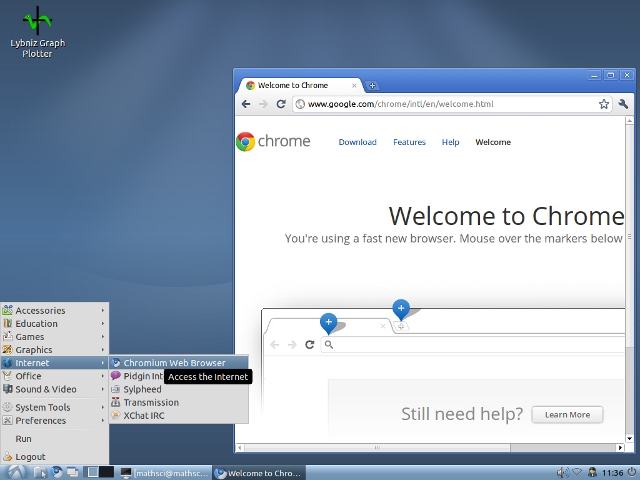The image size is (640, 480).
Task: Click the Chrome back arrow button
Action: 246,104
